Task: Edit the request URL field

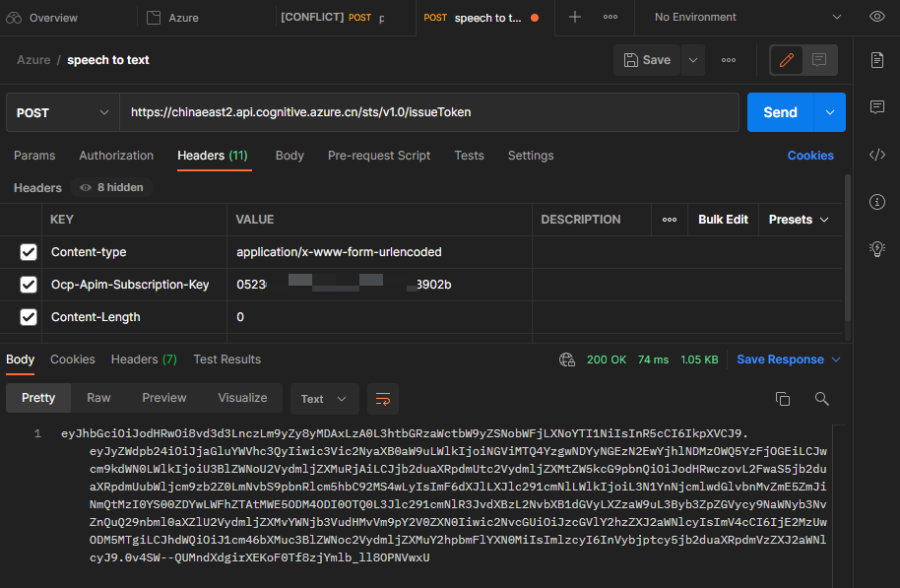Action: [428, 112]
